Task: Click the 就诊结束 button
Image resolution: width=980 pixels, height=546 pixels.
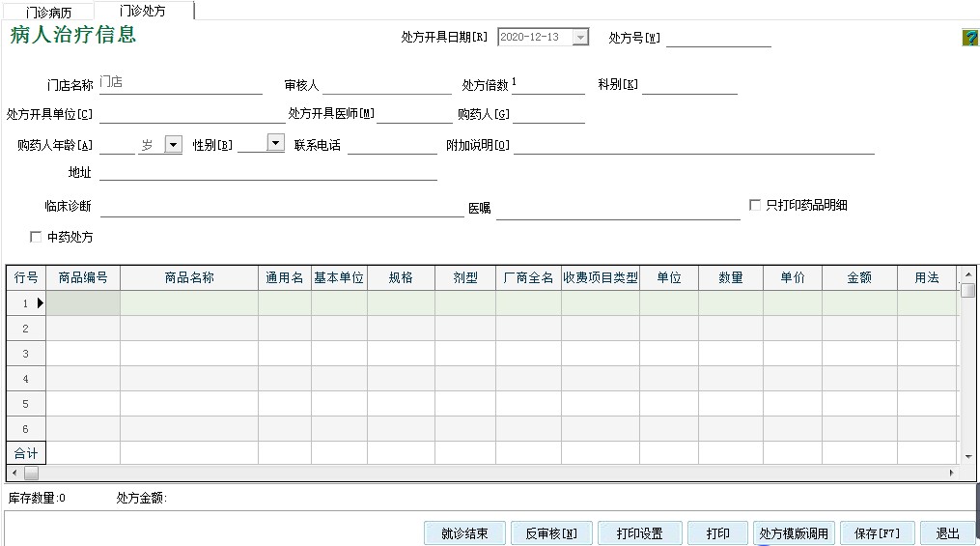Action: (x=464, y=532)
